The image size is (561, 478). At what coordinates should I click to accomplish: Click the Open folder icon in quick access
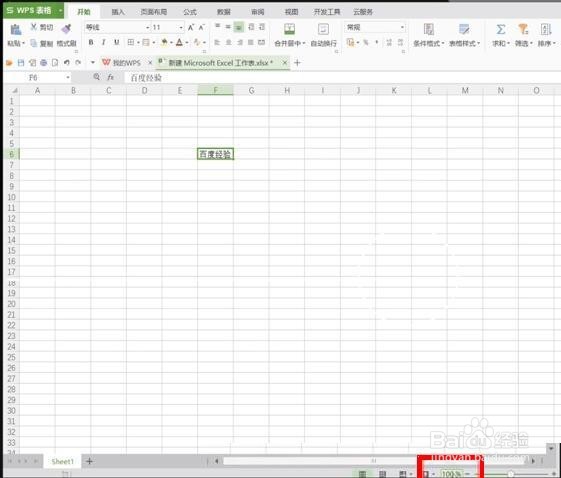[9, 63]
